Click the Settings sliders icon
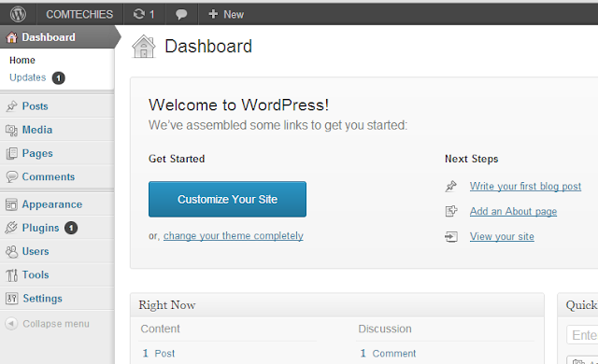 click(11, 299)
